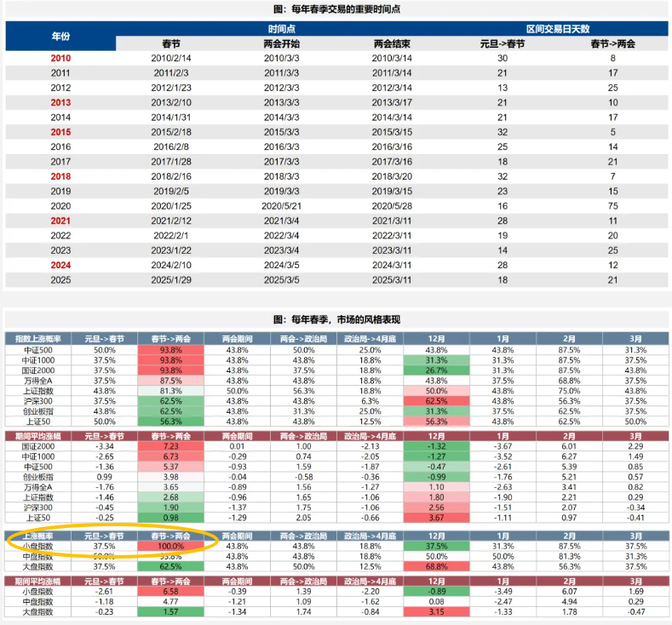The height and width of the screenshot is (625, 672).
Task: Click the date cell 2021/2/12
Action: tap(171, 221)
